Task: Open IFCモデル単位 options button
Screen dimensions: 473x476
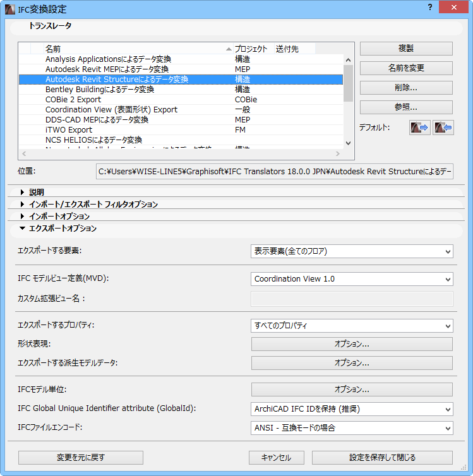Action: click(x=352, y=390)
